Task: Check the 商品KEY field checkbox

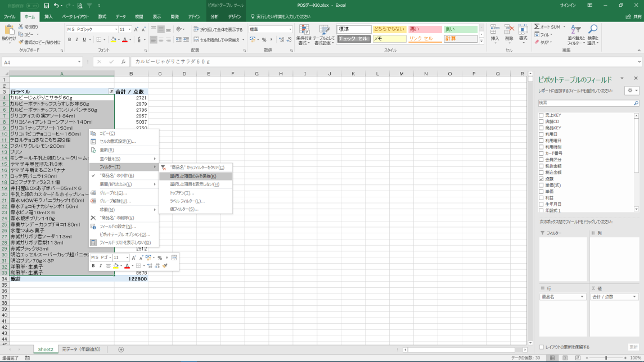Action: point(541,128)
